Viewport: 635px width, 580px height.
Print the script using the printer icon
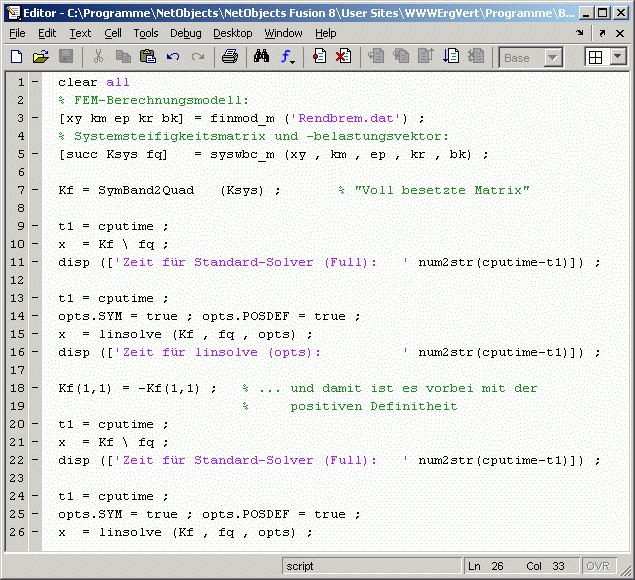[229, 57]
